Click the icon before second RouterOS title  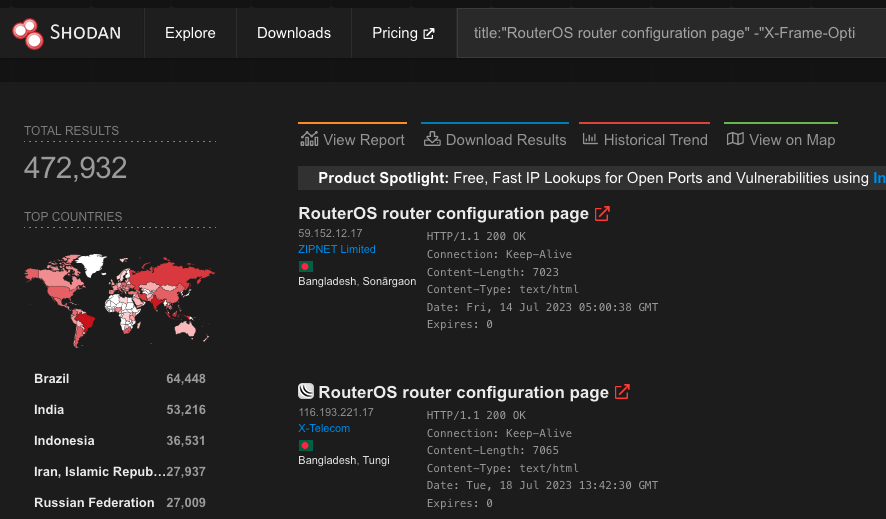pyautogui.click(x=306, y=392)
